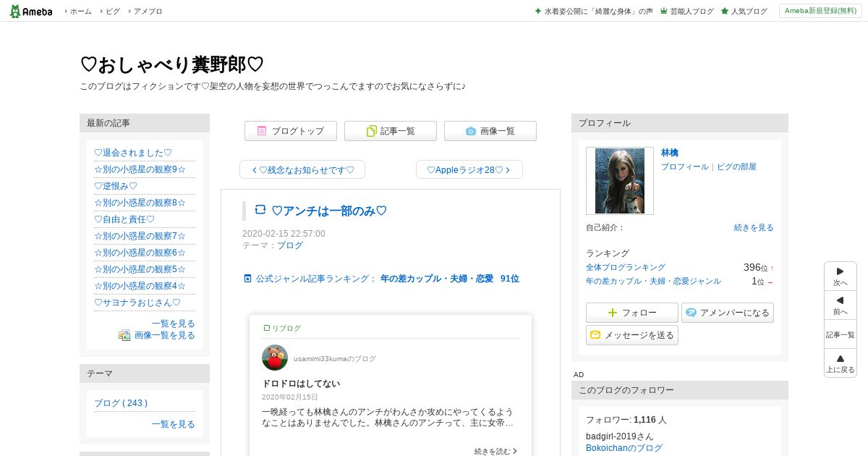Open ピグの部屋 link
868x456 pixels.
coord(736,166)
